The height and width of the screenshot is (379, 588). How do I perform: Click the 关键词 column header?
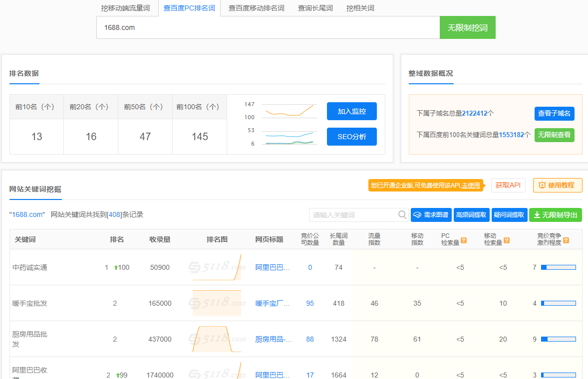coord(25,239)
